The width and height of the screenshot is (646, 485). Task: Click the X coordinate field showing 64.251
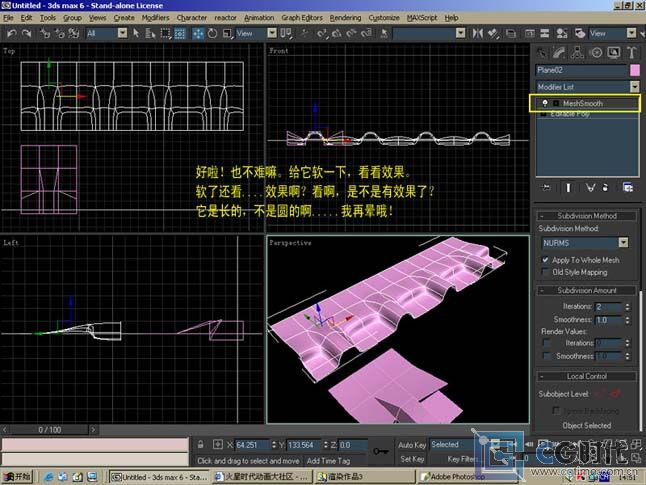[x=253, y=445]
